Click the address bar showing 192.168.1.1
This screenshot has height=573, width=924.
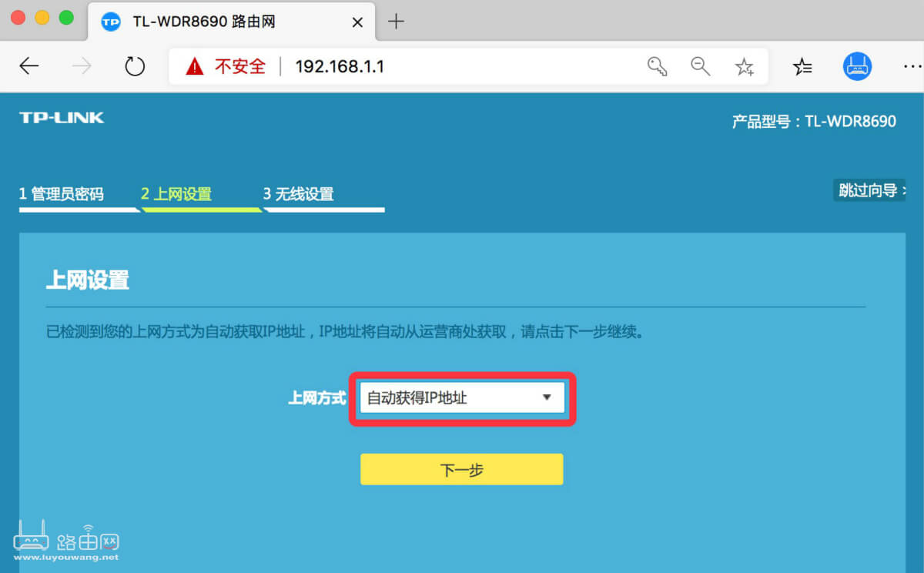coord(340,66)
